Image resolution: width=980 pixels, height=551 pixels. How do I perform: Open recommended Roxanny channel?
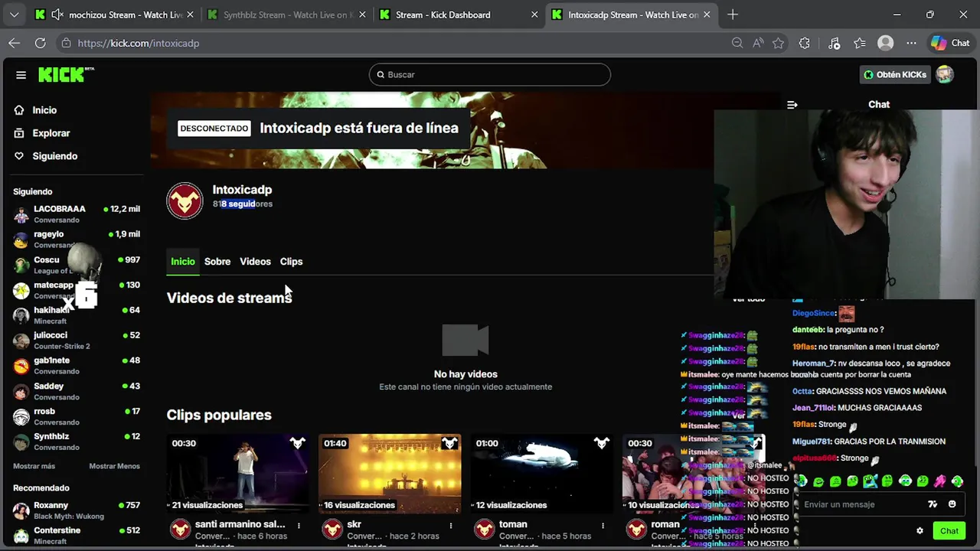click(77, 510)
